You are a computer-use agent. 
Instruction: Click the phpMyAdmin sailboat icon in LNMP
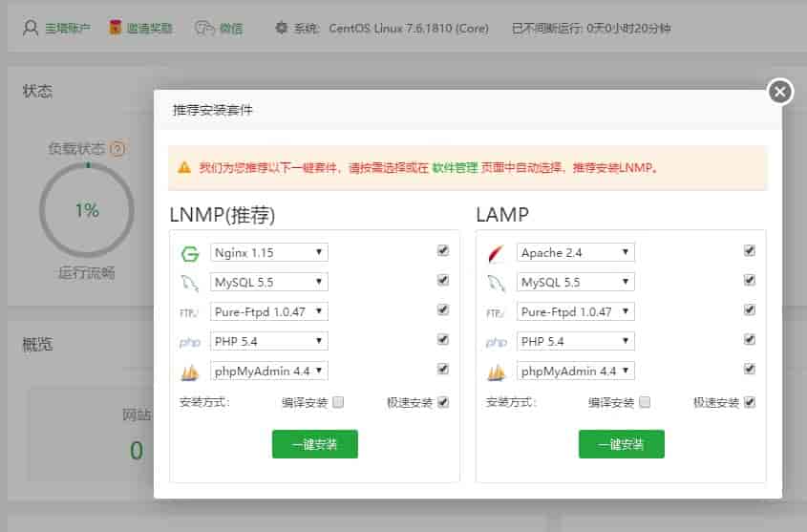[189, 372]
